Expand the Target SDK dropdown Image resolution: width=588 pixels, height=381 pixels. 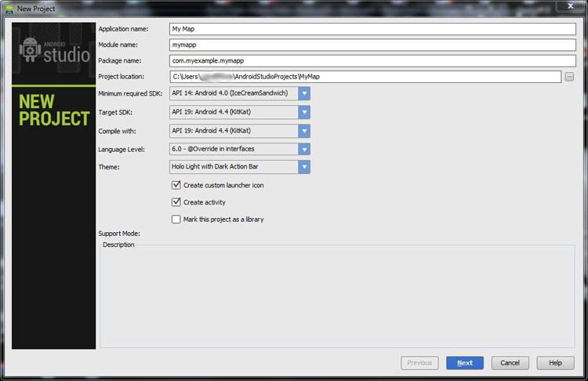303,112
